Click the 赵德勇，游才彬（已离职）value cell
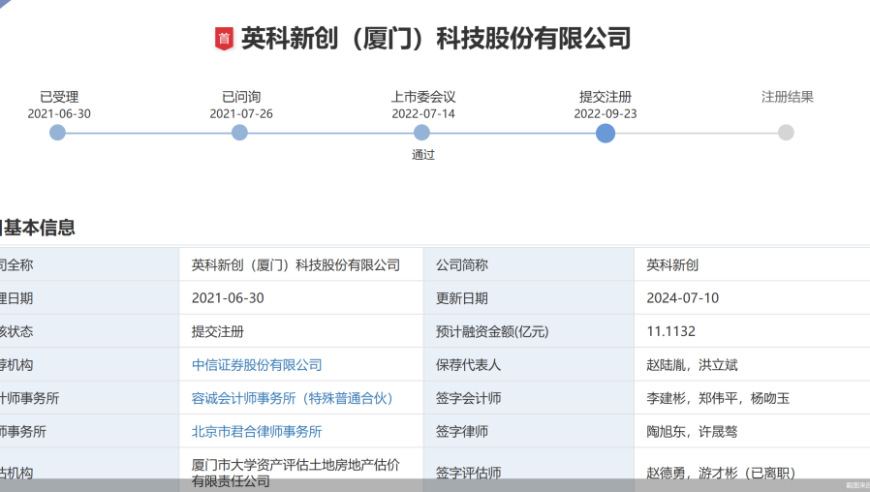 tap(752, 470)
